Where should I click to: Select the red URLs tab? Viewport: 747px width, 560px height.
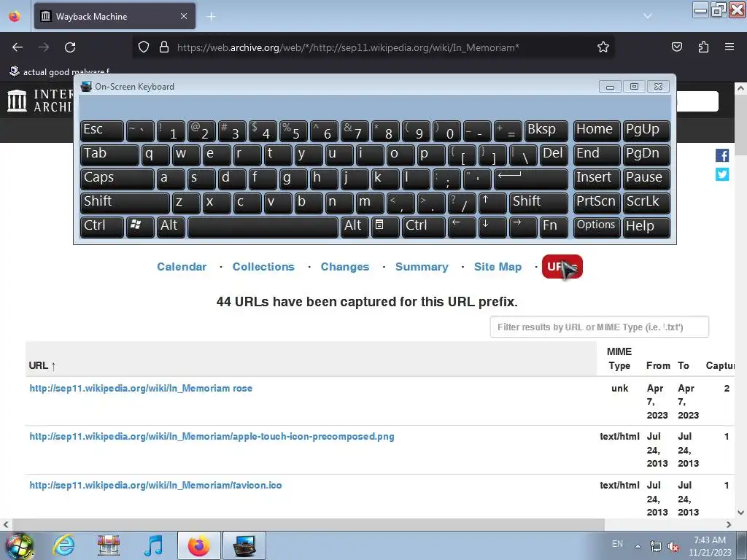point(562,267)
